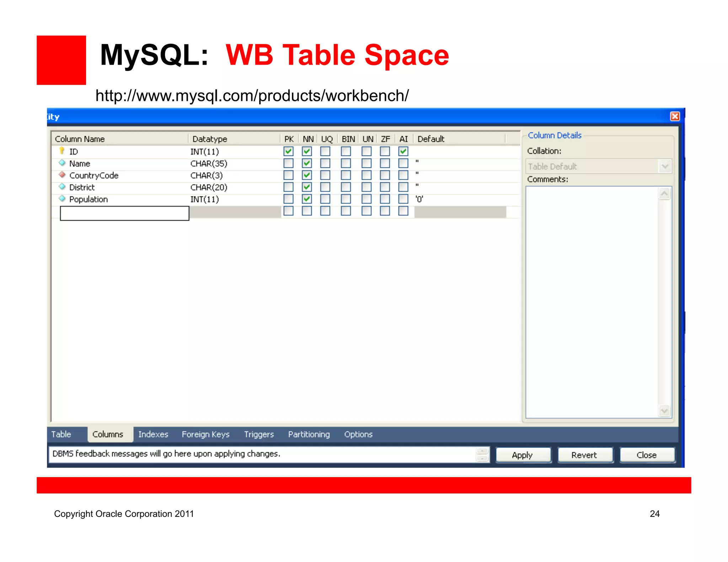Check AI for the Name column
Image resolution: width=728 pixels, height=562 pixels.
pos(403,163)
